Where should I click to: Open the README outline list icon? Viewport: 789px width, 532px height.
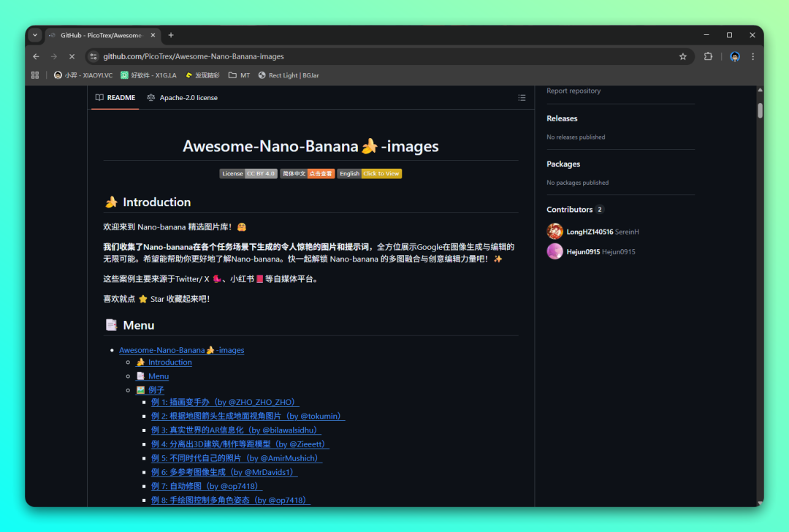pyautogui.click(x=522, y=98)
